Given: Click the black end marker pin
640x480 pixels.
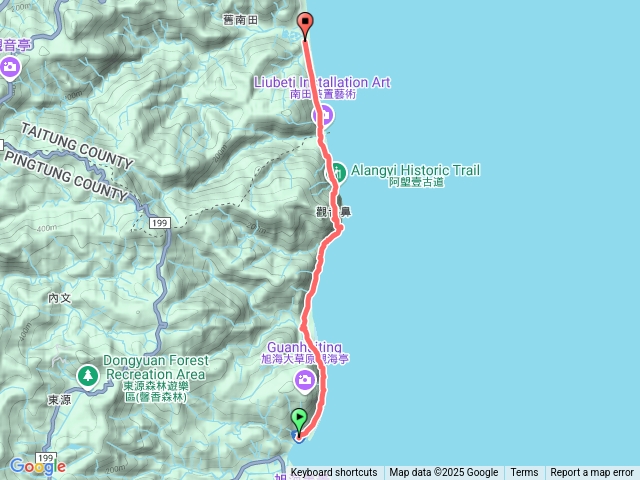Looking at the screenshot, I should coord(305,26).
